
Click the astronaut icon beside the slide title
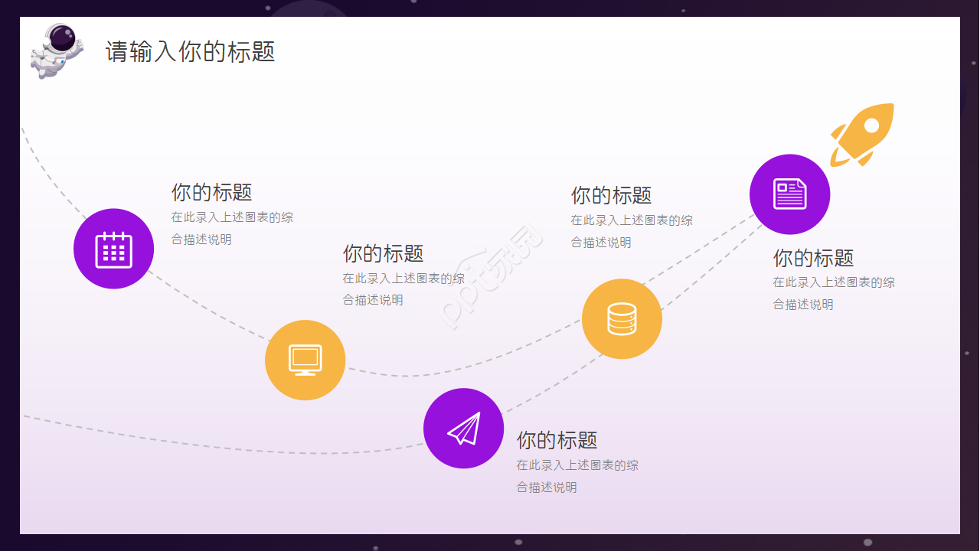tap(55, 50)
